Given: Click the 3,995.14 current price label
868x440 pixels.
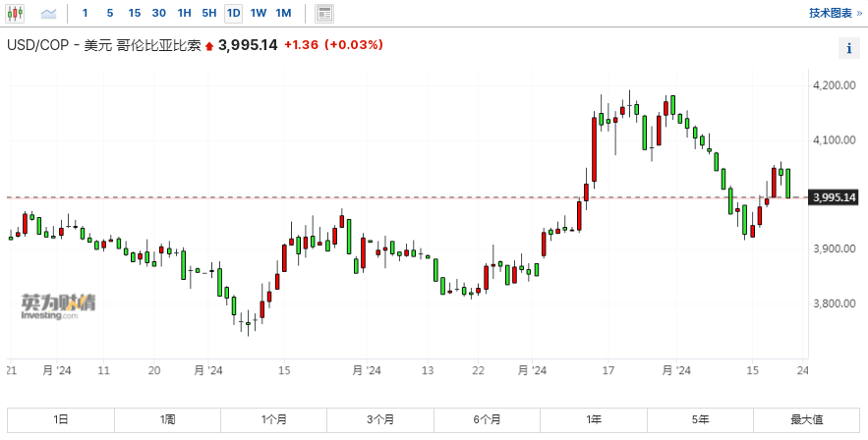Looking at the screenshot, I should point(835,197).
